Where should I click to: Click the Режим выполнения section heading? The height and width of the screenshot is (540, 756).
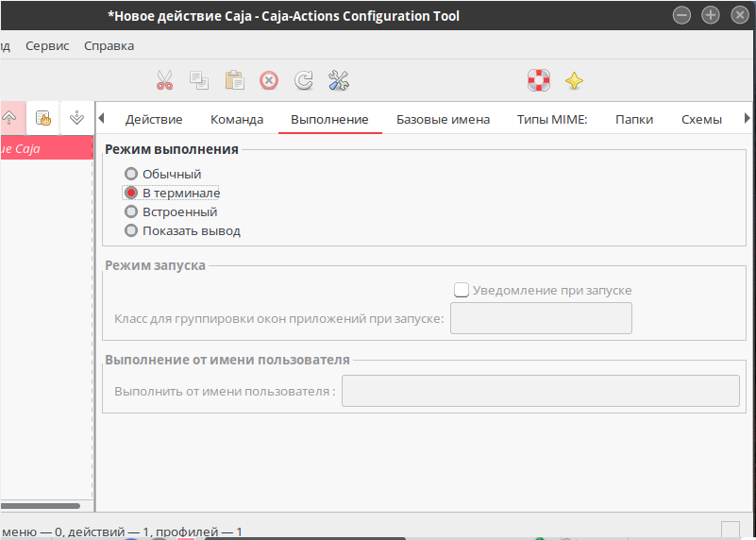click(172, 149)
